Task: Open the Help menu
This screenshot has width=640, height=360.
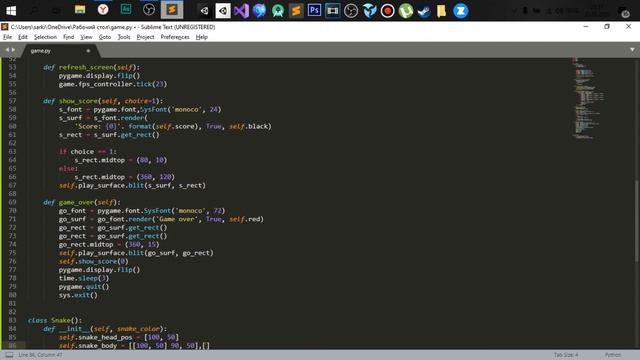Action: pos(202,37)
